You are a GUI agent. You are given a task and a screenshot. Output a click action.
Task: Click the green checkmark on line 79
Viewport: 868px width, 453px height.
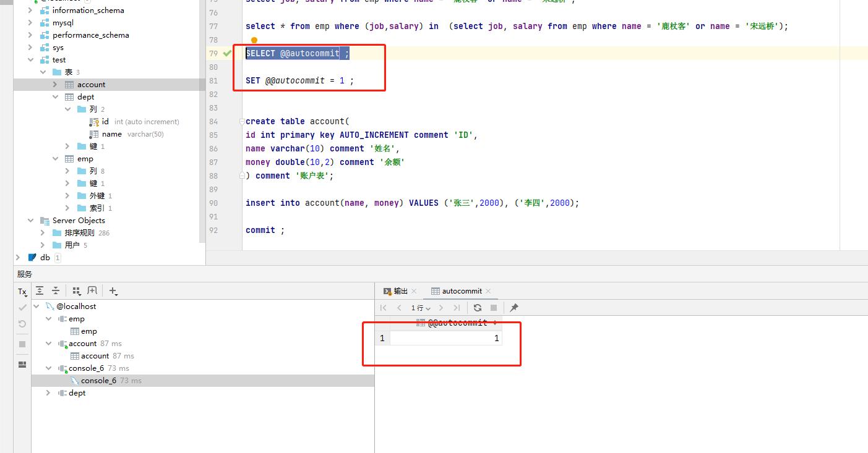[228, 54]
